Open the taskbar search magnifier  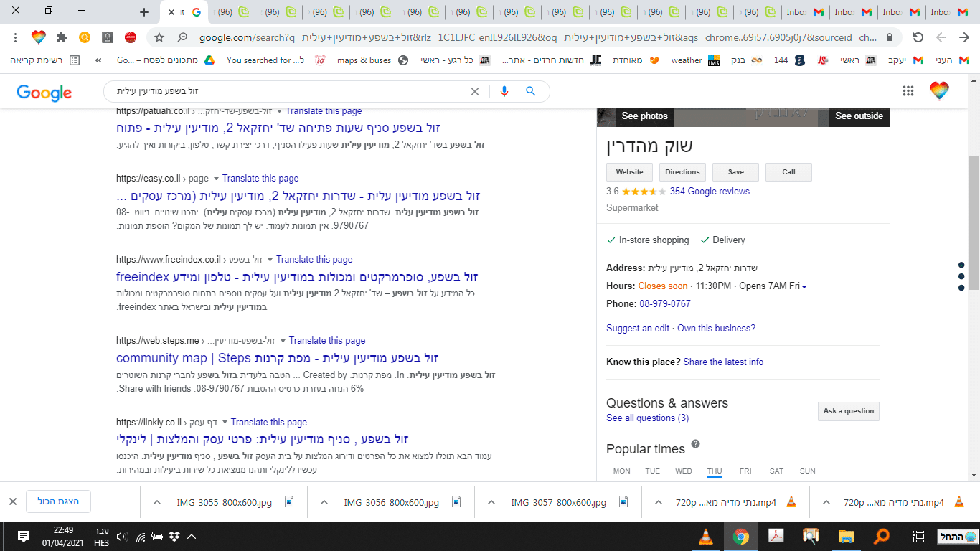[x=882, y=536]
